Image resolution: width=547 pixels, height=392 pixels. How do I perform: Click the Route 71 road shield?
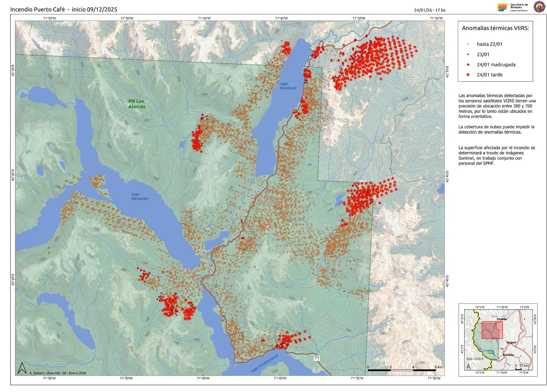(317, 358)
